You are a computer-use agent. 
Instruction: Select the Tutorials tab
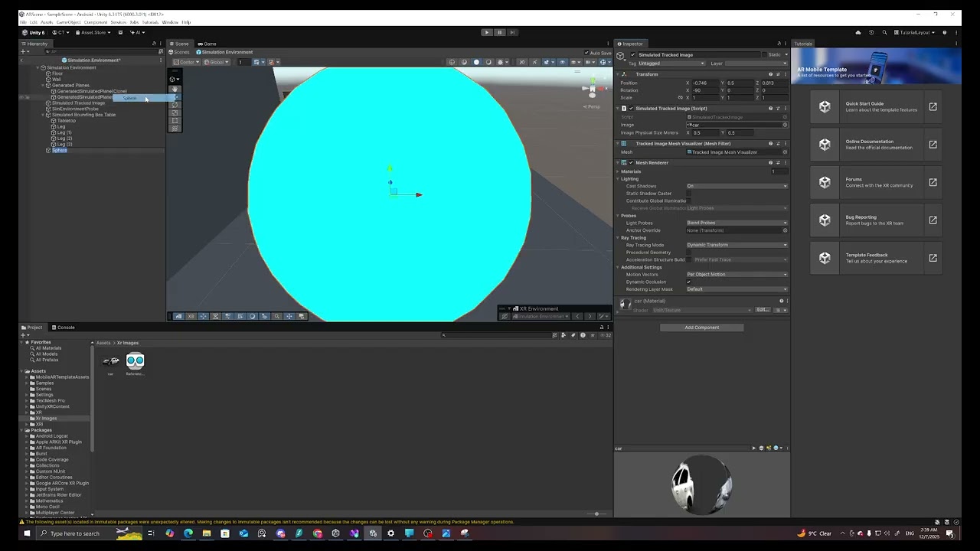tap(802, 44)
